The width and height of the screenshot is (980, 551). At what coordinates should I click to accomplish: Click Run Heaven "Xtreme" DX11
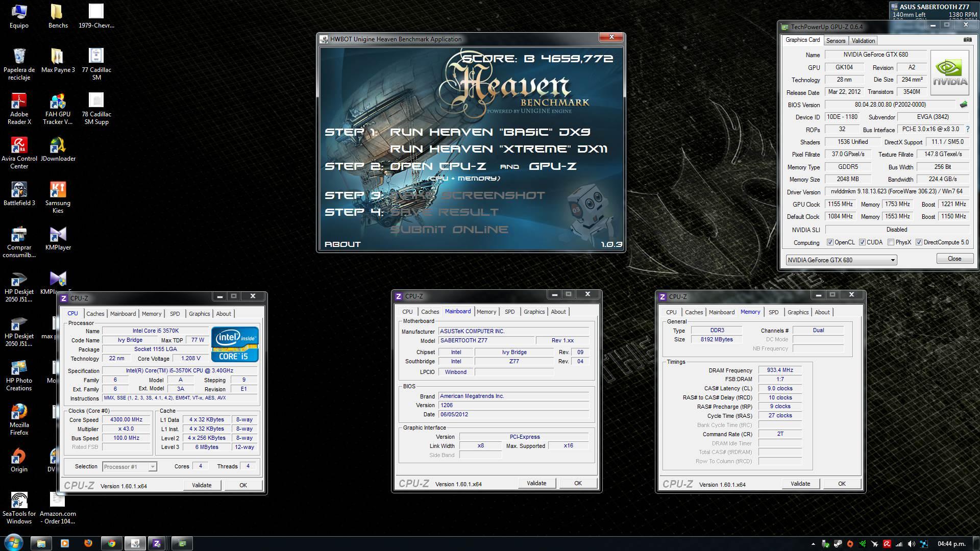click(x=499, y=149)
